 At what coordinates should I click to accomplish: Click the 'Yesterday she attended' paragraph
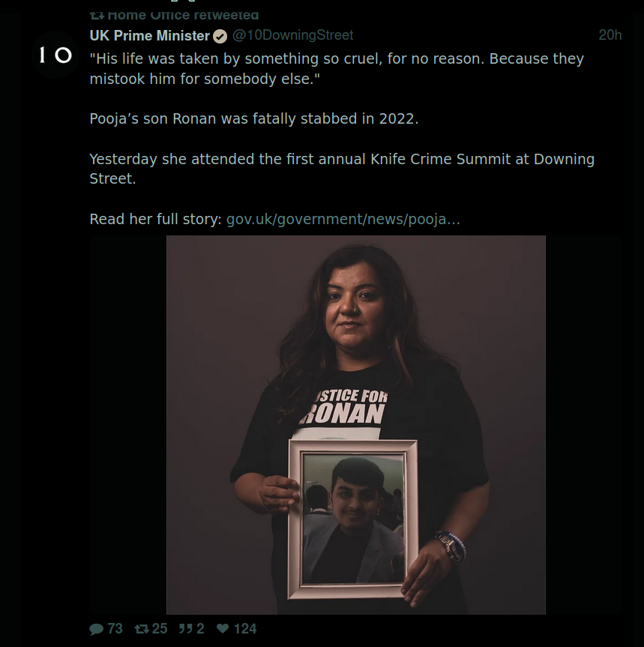pos(342,169)
